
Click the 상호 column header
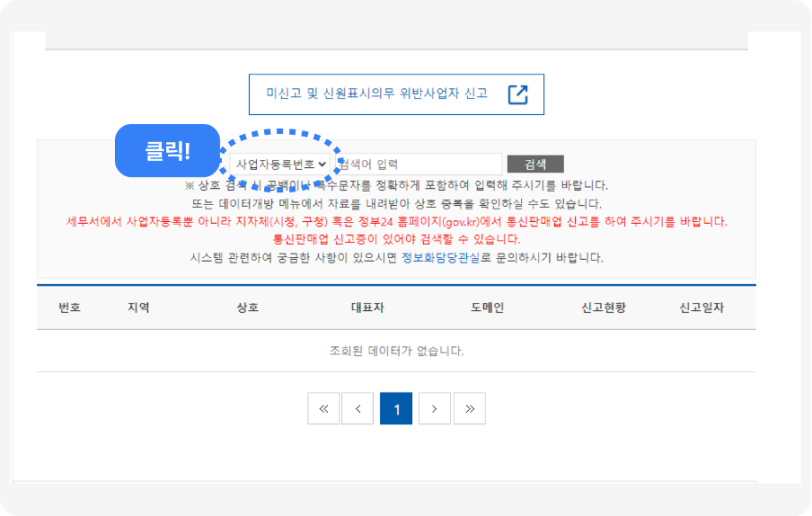point(248,307)
